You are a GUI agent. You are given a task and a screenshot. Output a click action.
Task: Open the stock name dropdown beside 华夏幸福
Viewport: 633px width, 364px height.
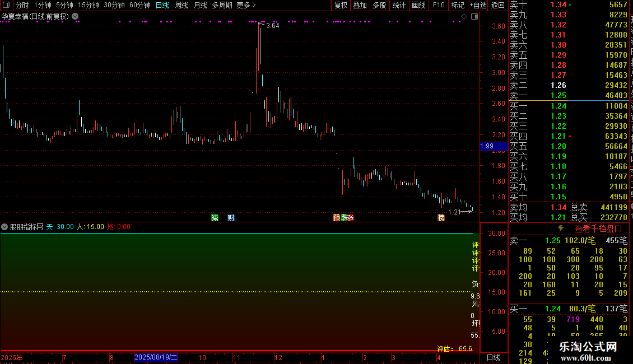coord(75,17)
